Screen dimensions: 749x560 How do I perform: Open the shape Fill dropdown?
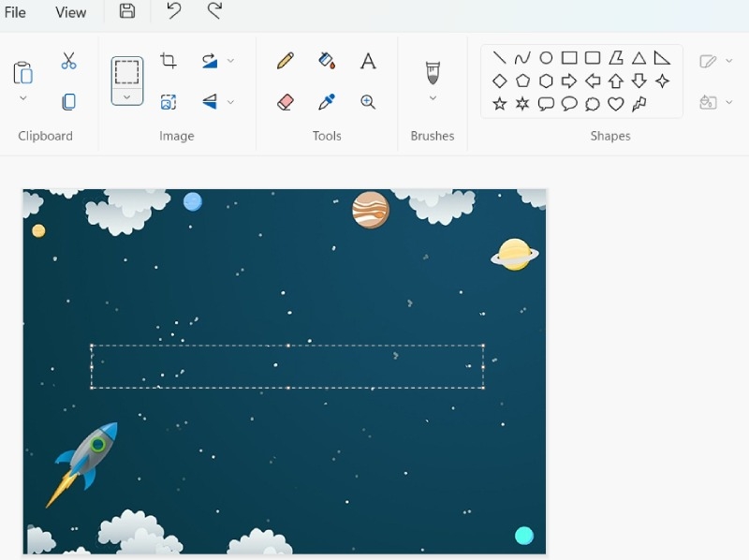729,102
